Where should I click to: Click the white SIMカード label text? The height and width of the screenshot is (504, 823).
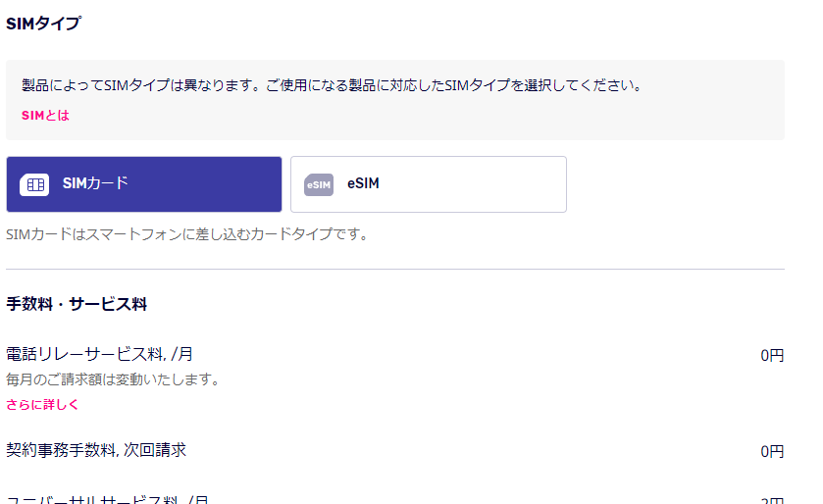point(95,183)
